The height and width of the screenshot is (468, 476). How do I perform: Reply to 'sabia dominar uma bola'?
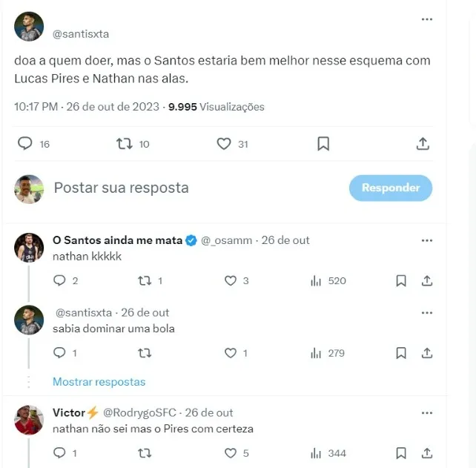tap(60, 353)
